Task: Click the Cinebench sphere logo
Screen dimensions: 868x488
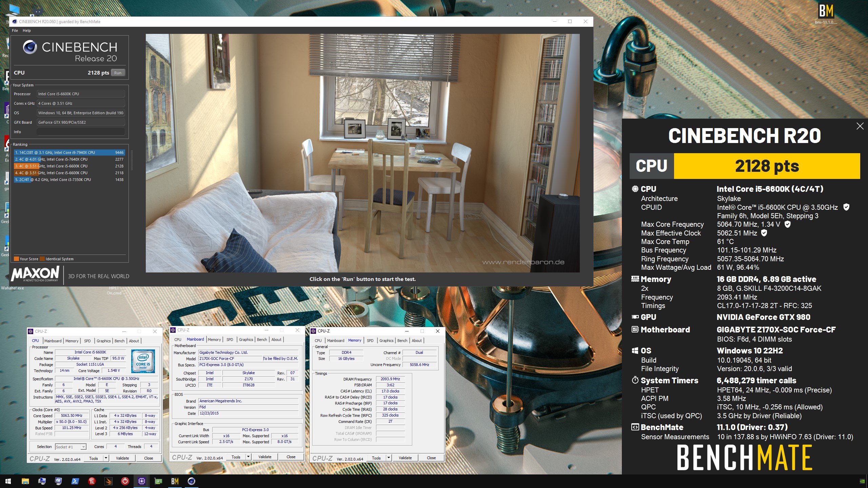Action: [x=30, y=47]
